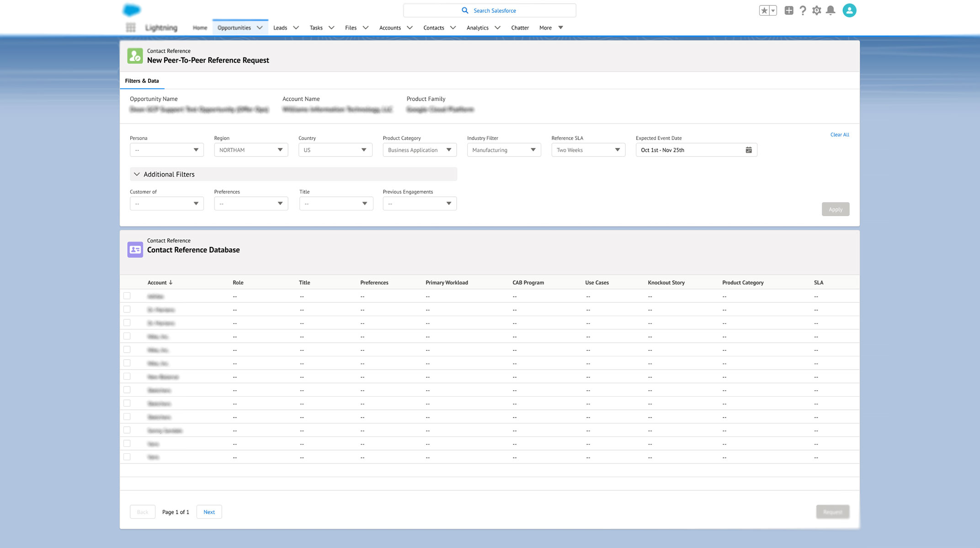Image resolution: width=980 pixels, height=548 pixels.
Task: Open the Preferences filter dropdown
Action: point(251,204)
